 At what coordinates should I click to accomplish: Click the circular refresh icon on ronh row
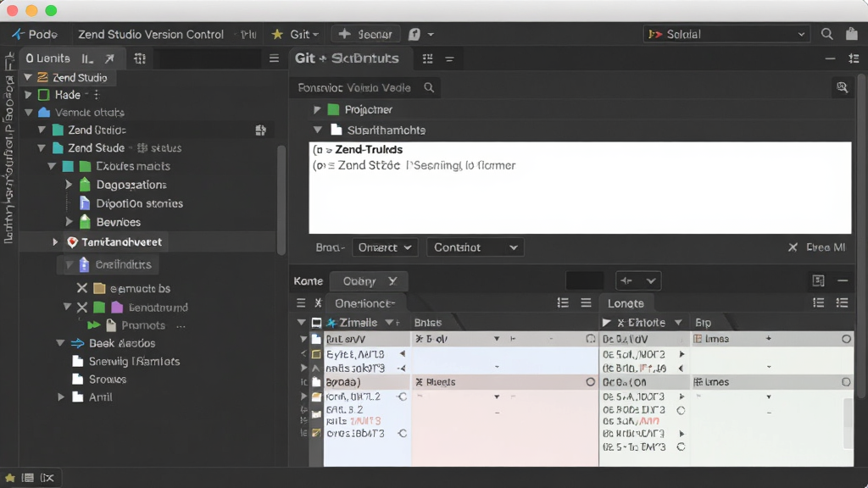403,396
